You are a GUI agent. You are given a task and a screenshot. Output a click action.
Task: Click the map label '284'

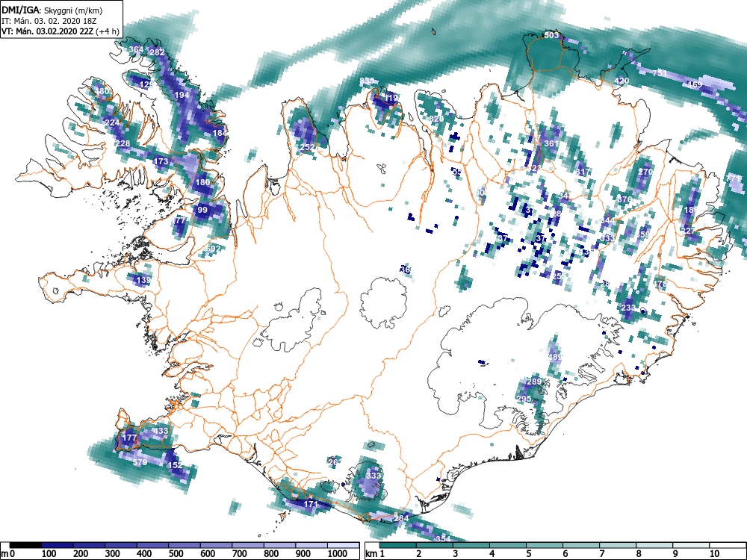tap(402, 518)
